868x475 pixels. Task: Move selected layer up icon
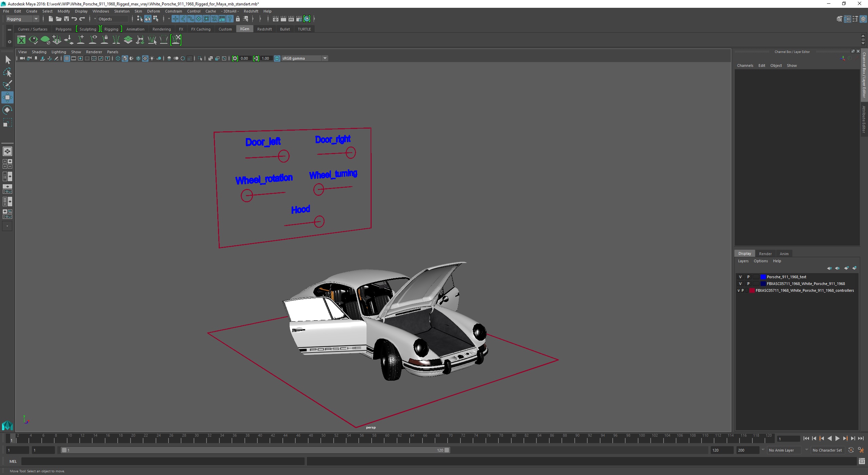[x=829, y=268]
